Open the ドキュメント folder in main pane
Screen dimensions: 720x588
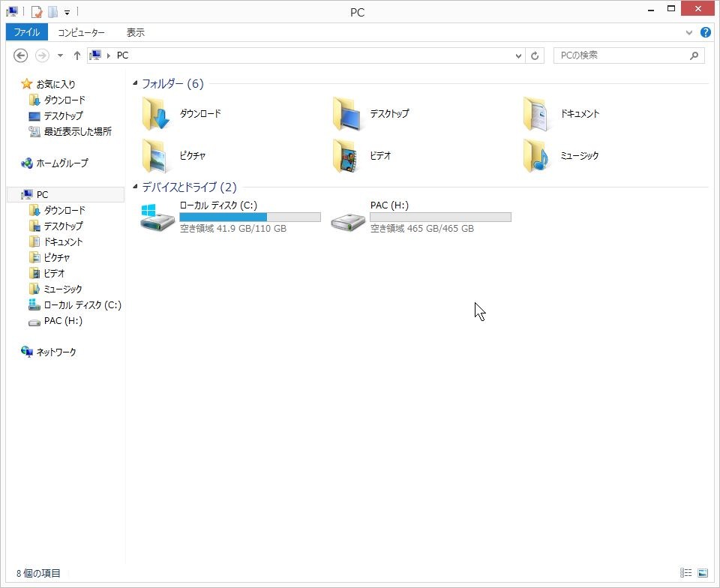(561, 113)
